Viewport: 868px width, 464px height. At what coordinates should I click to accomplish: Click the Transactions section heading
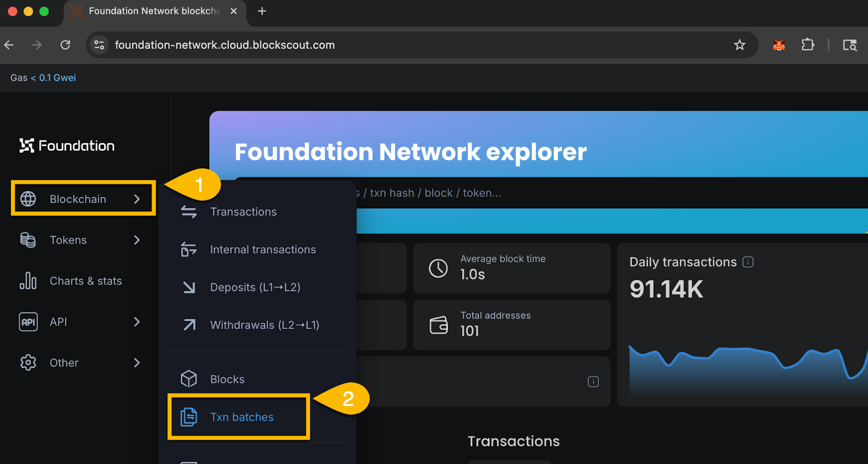click(x=514, y=441)
